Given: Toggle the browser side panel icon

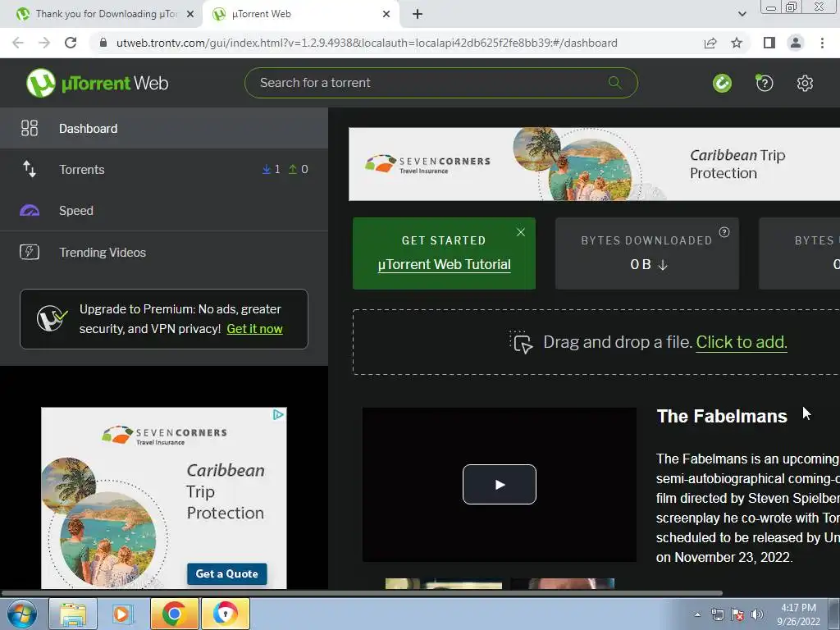Looking at the screenshot, I should pos(769,43).
